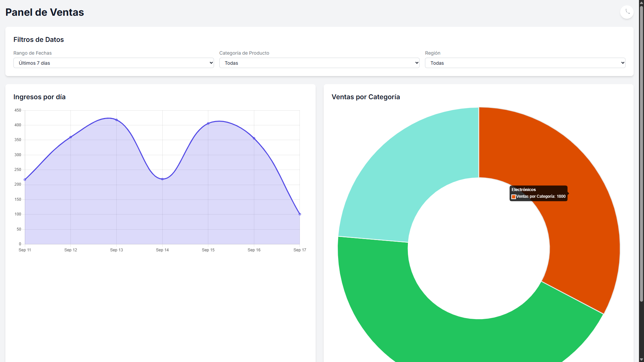Screen dimensions: 644x362
Task: Select the Sep 13 data point on line chart
Action: [x=116, y=120]
